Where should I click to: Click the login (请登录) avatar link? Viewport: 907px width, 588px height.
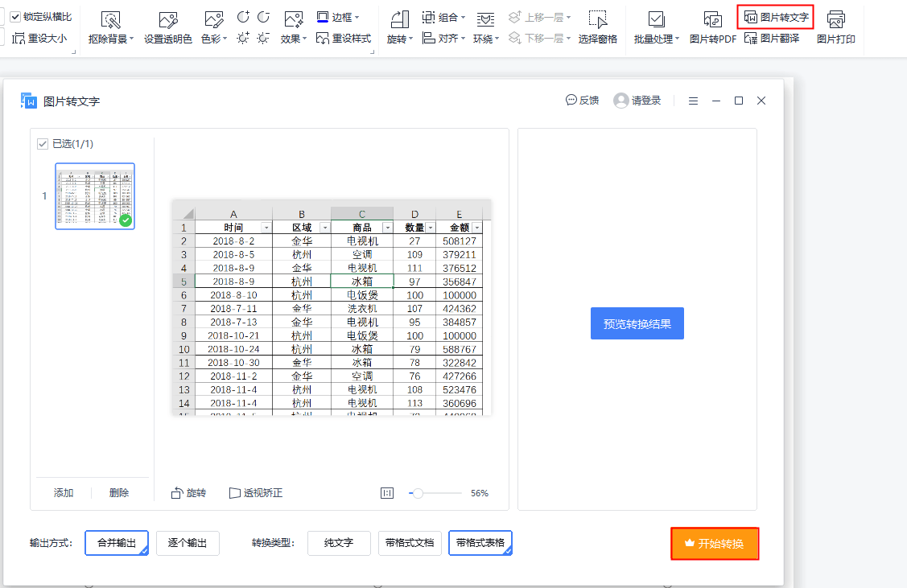click(x=637, y=101)
